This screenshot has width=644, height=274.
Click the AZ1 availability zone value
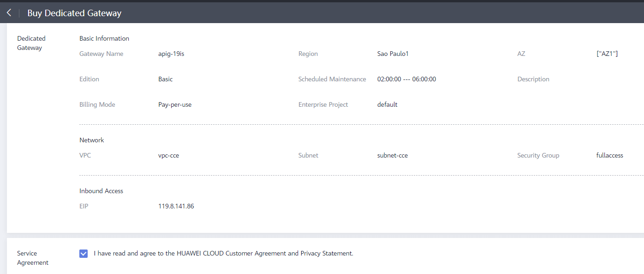coord(607,54)
